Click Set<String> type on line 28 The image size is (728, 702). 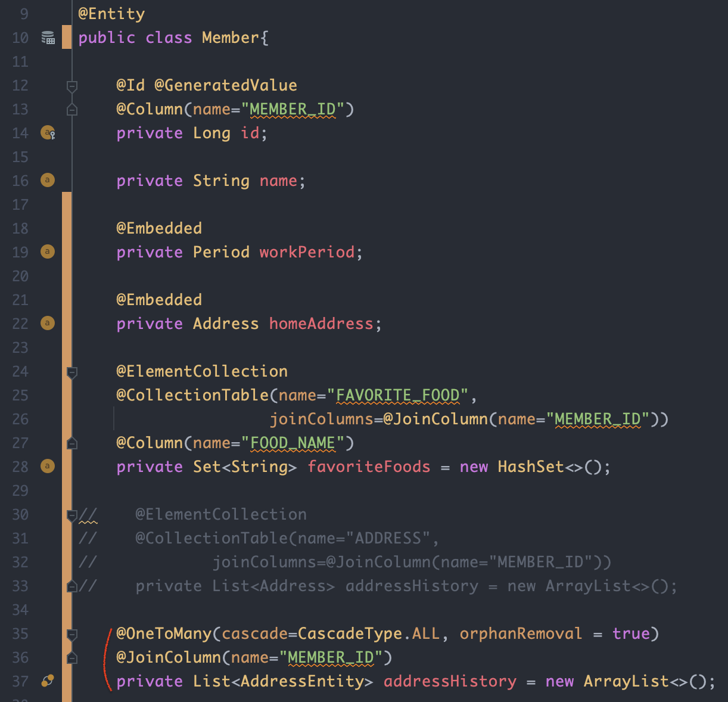point(245,467)
